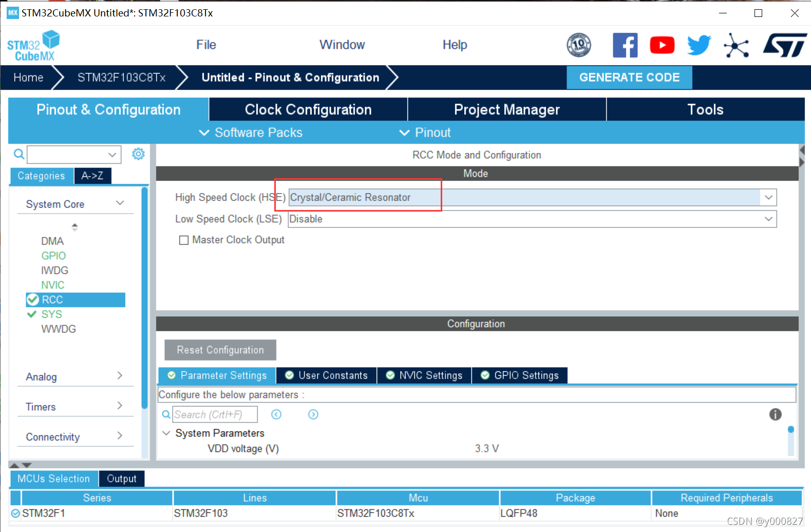Switch to the A->Z list tab
The image size is (811, 532).
click(92, 176)
